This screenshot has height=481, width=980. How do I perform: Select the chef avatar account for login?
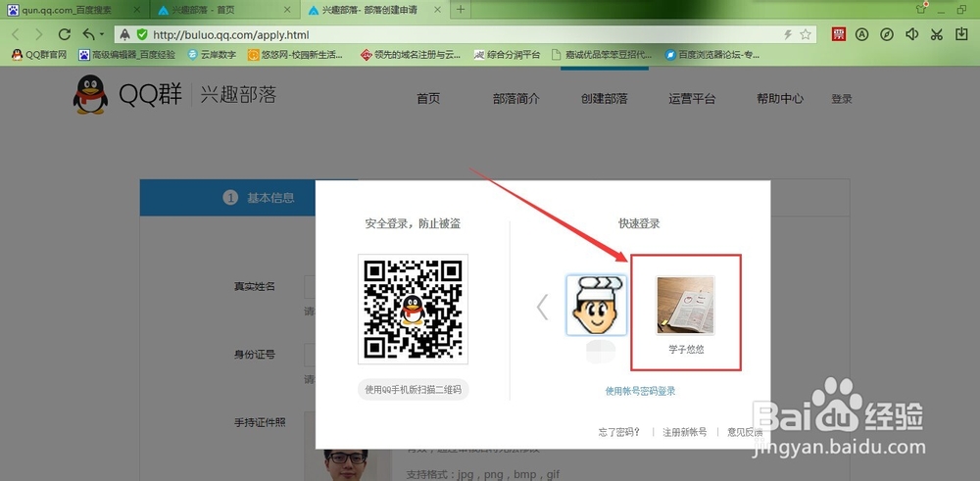(596, 306)
